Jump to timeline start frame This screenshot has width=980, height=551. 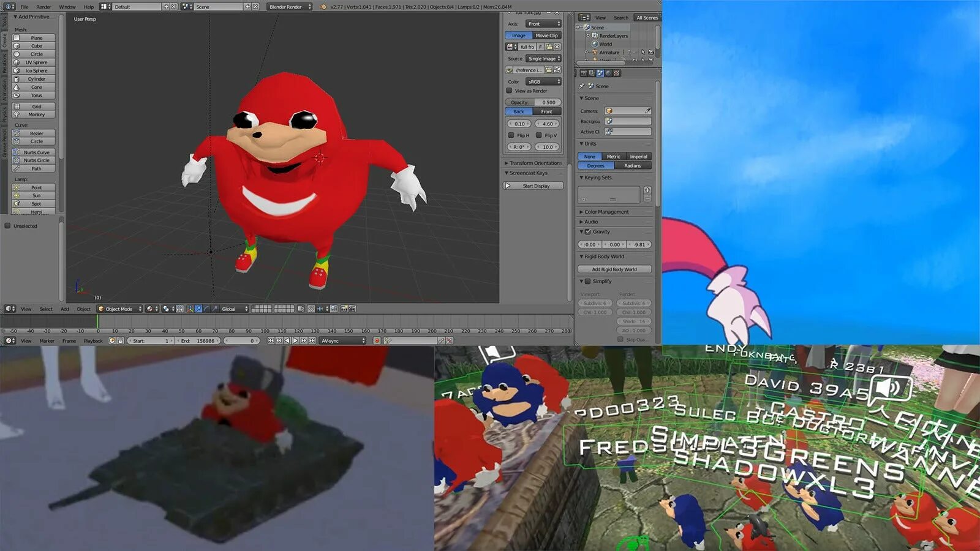271,340
